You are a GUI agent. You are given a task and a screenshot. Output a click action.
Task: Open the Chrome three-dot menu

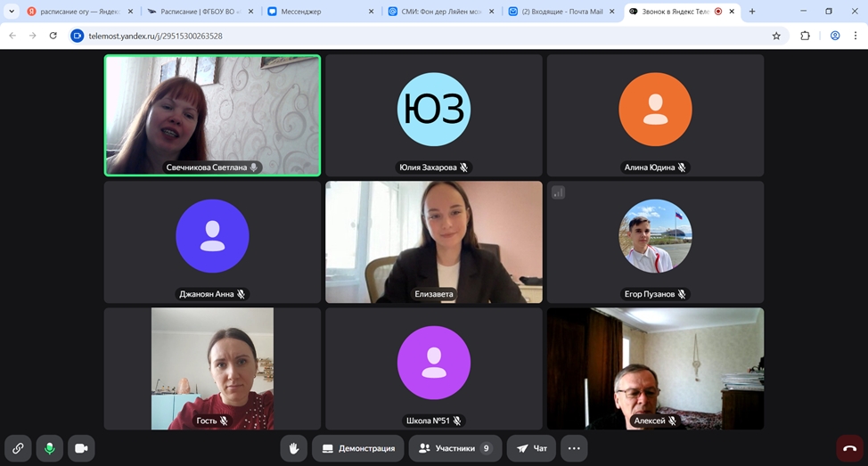point(856,36)
